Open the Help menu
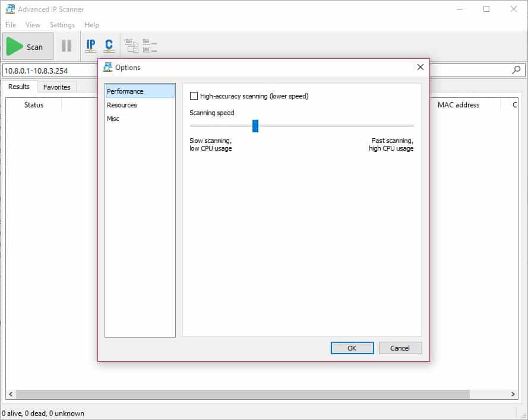The image size is (528, 420). tap(91, 24)
